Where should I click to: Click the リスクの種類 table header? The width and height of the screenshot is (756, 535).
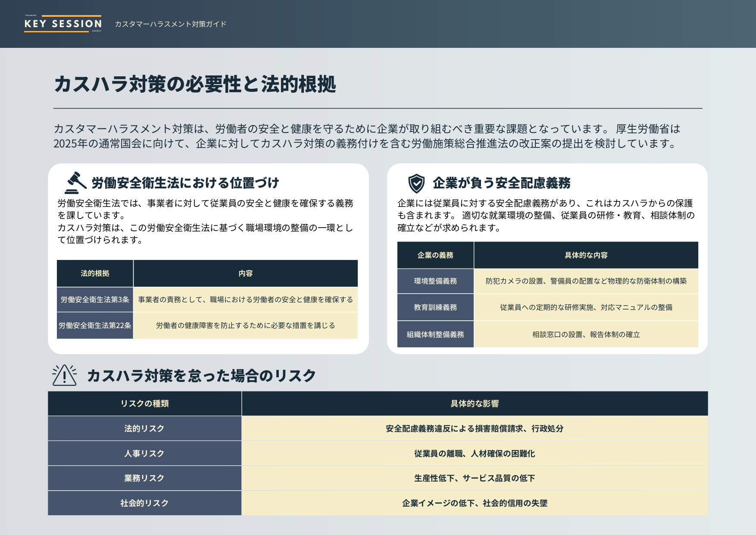[145, 404]
